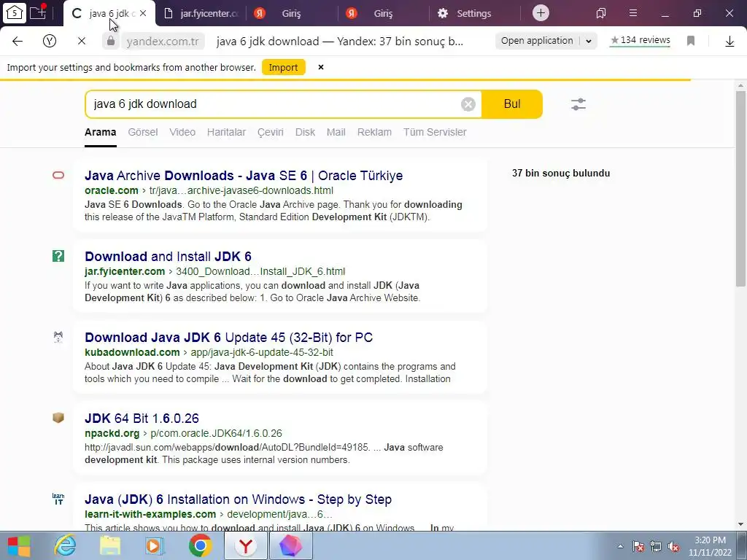Click the site padlock security icon
747x560 pixels.
click(x=111, y=41)
